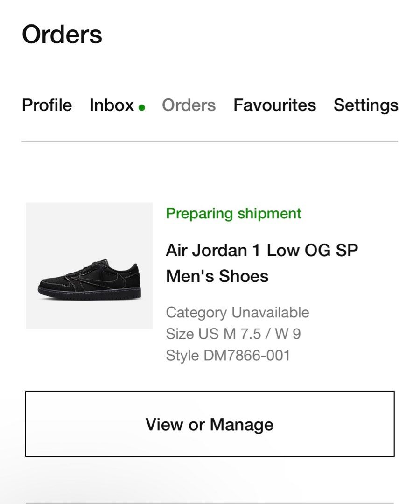Click the Category Unavailable text
The image size is (420, 504).
237,312
